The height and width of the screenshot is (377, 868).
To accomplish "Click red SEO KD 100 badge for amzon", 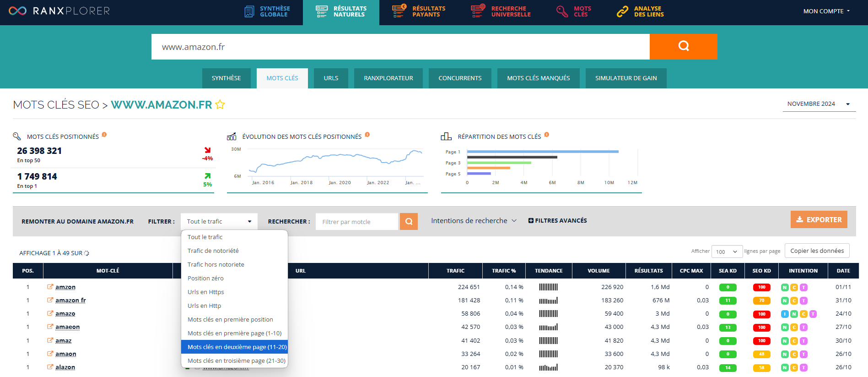I will 761,288.
